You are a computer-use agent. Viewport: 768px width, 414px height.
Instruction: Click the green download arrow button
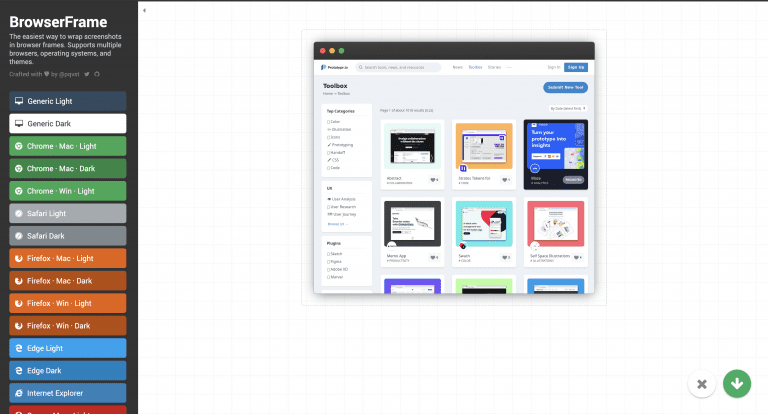click(x=737, y=384)
